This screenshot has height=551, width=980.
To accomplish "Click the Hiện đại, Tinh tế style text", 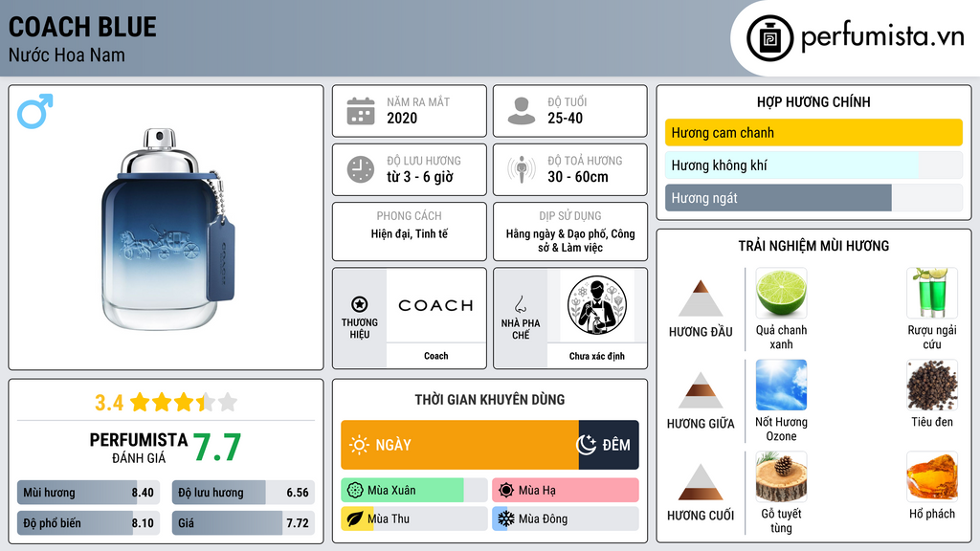I will point(410,234).
